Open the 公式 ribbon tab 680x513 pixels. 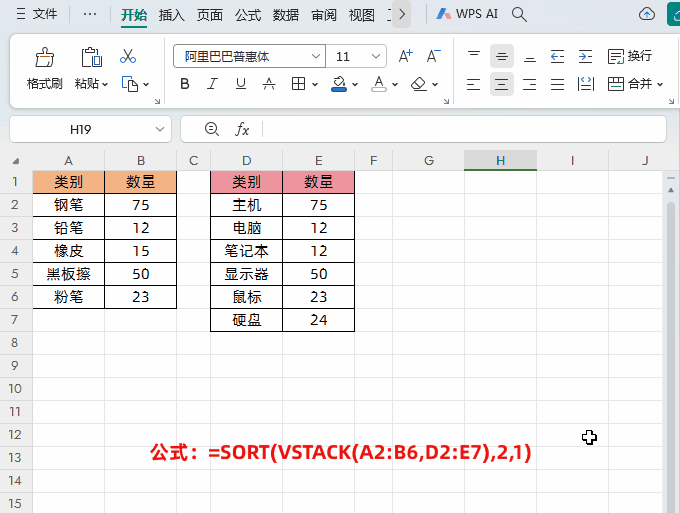(x=248, y=15)
